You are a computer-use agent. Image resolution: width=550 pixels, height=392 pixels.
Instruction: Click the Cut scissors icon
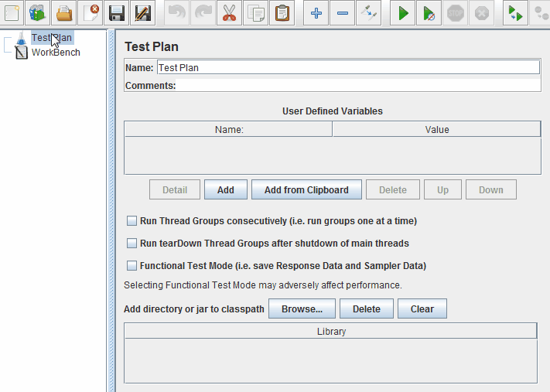pos(229,13)
